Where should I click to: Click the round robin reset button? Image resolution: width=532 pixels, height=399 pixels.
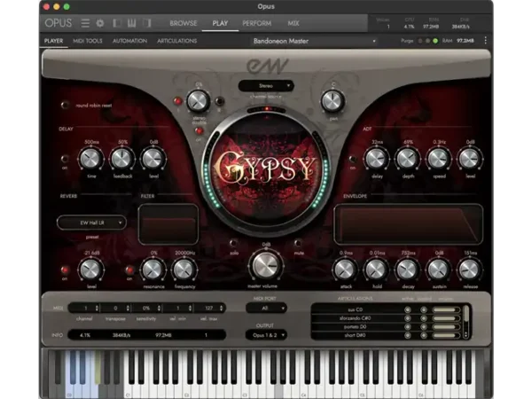pyautogui.click(x=65, y=105)
